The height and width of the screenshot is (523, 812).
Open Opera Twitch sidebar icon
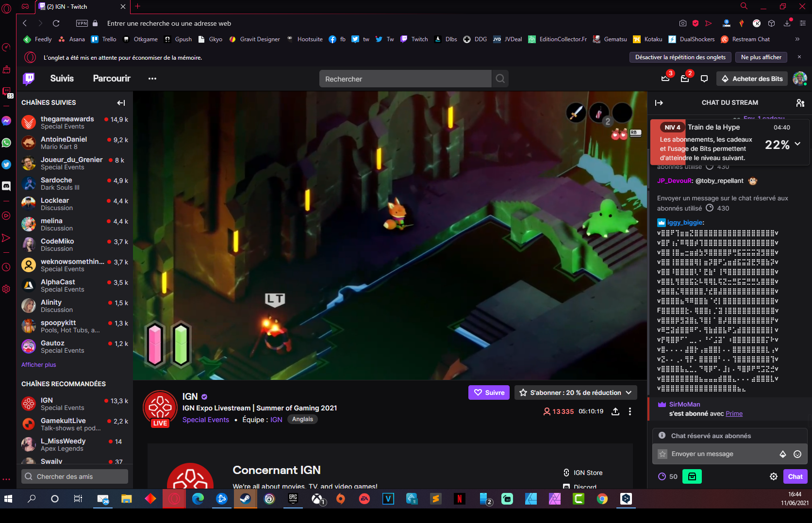click(x=7, y=92)
